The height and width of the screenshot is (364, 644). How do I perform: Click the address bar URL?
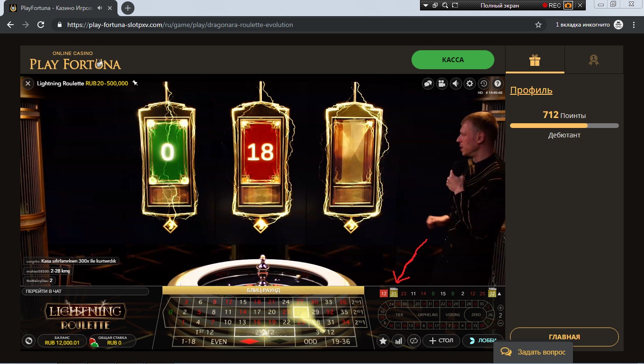(x=180, y=25)
